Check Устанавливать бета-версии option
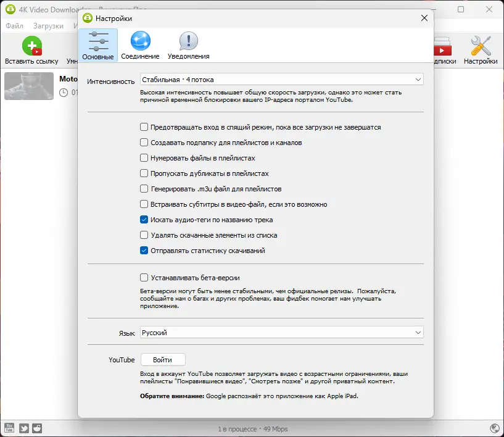 pyautogui.click(x=144, y=278)
